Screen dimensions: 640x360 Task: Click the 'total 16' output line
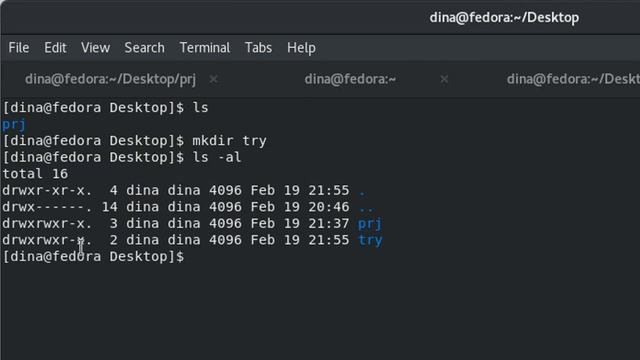(x=35, y=174)
